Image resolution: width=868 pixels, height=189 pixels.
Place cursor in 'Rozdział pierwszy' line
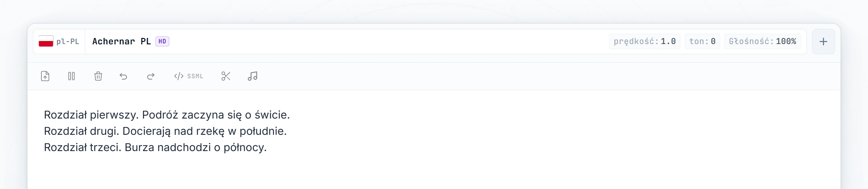click(167, 115)
